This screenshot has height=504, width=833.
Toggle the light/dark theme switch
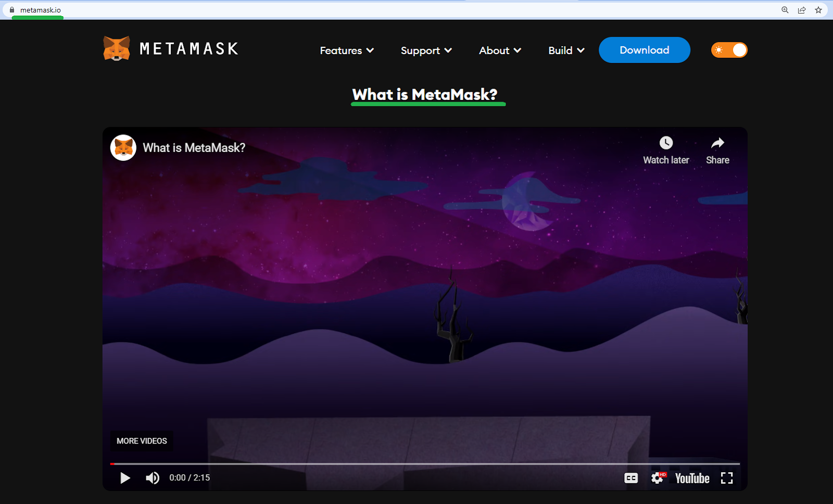click(x=729, y=50)
